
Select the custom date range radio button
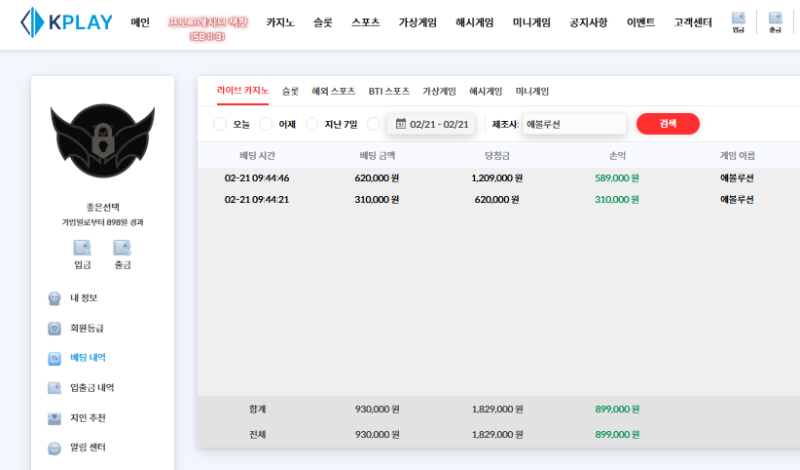pos(373,124)
